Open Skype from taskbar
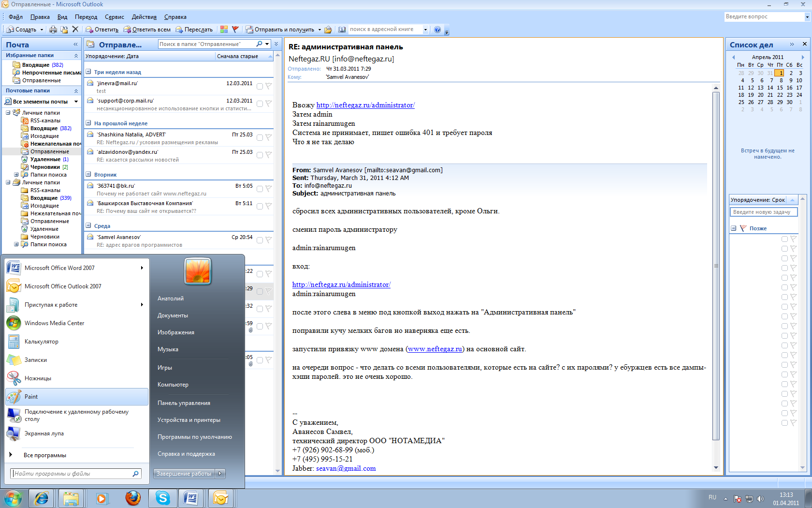The image size is (812, 508). click(x=162, y=498)
